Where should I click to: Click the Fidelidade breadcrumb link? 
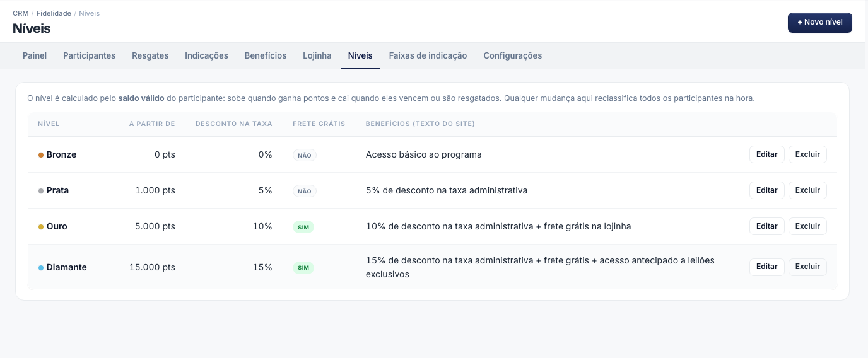55,13
